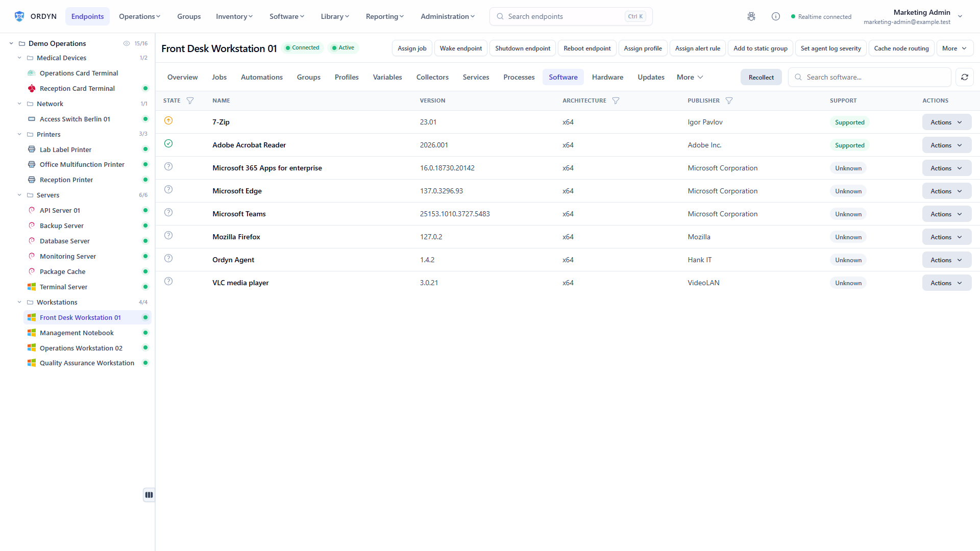Screen dimensions: 980x551
Task: Click the Management Notebook Windows icon
Action: 32,333
